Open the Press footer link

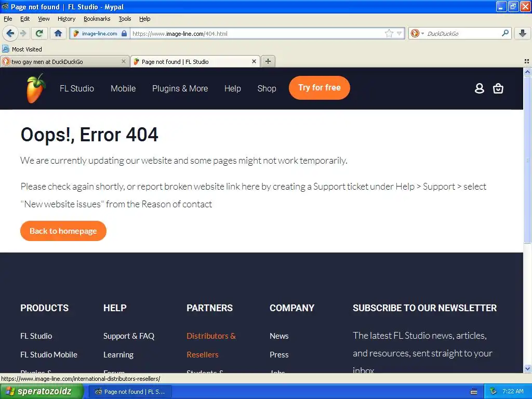[x=279, y=354]
